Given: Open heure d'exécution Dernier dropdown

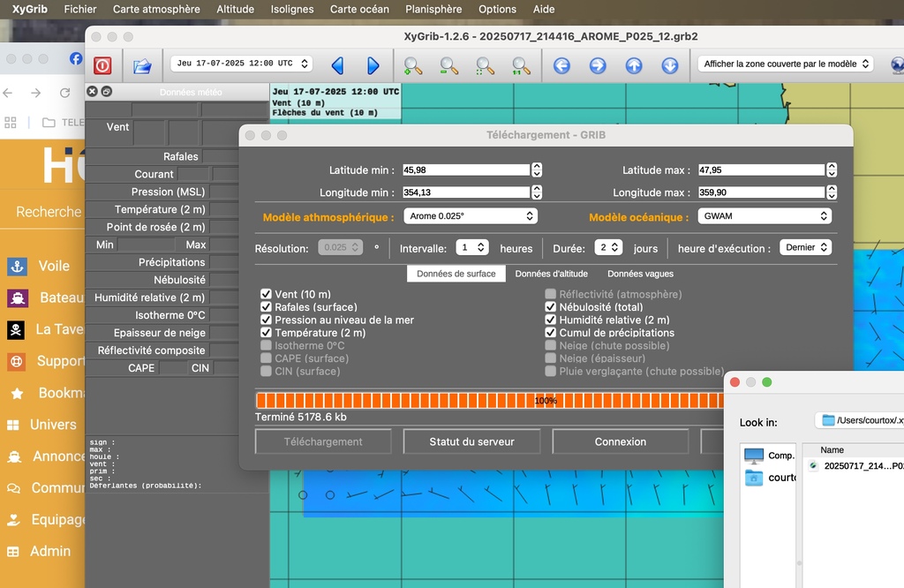Looking at the screenshot, I should (805, 247).
